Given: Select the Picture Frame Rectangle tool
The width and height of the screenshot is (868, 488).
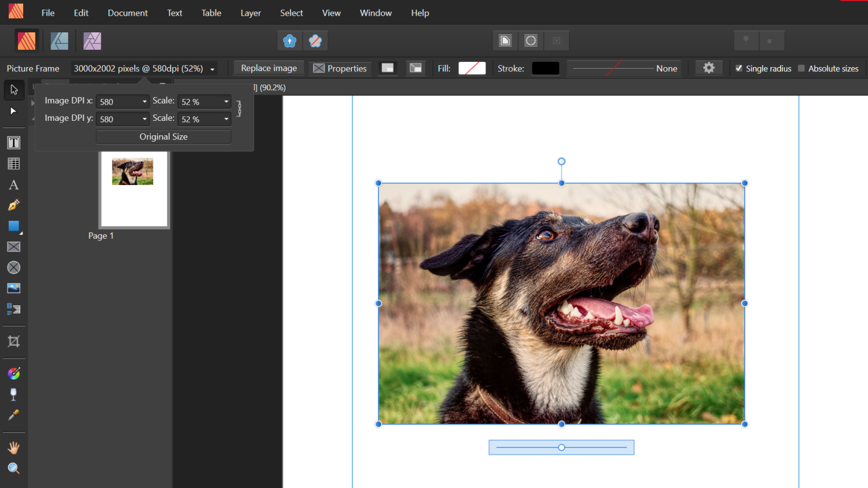Looking at the screenshot, I should click(x=14, y=247).
